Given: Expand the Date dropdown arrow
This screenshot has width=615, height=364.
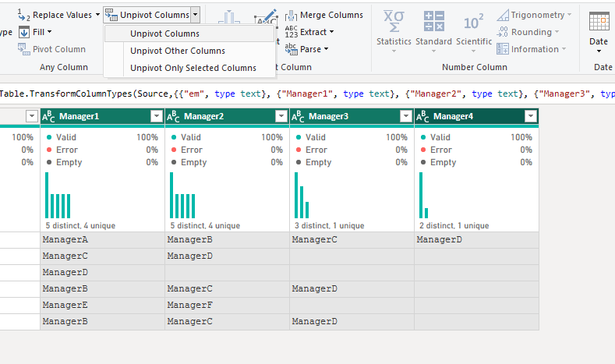Looking at the screenshot, I should (x=599, y=51).
